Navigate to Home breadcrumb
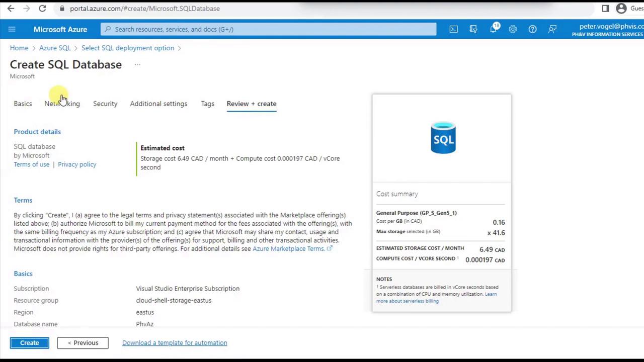The width and height of the screenshot is (644, 362). pyautogui.click(x=19, y=48)
